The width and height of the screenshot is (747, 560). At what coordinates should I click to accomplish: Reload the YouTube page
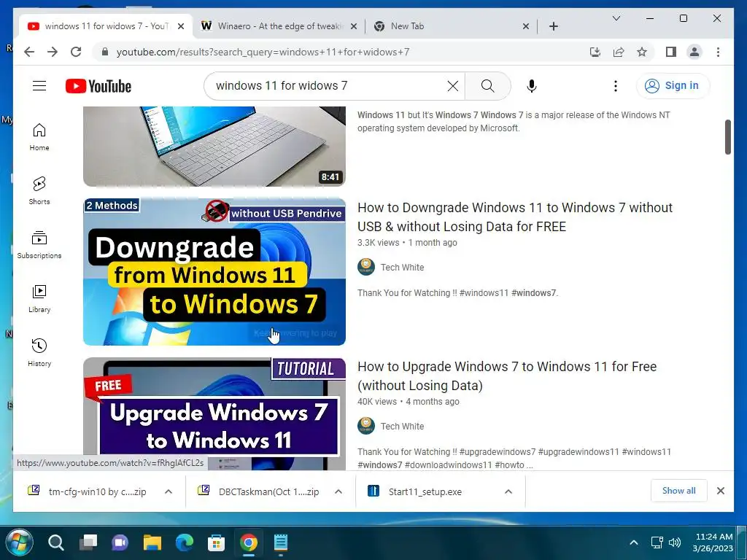coord(76,52)
